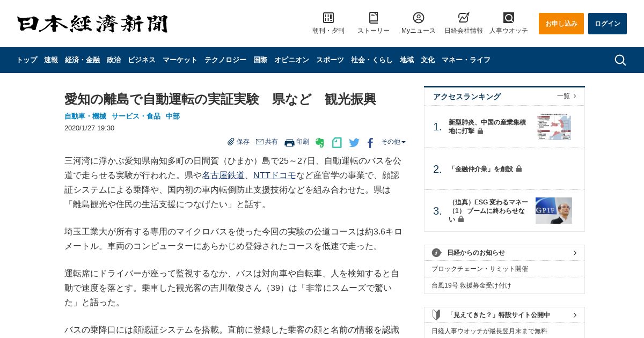Clip article to Evernote
The image size is (644, 338).
pos(320,143)
